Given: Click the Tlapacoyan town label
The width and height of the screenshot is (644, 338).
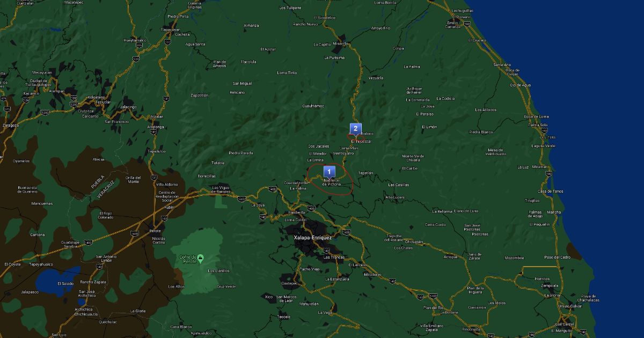Looking at the screenshot, I should tap(170, 30).
